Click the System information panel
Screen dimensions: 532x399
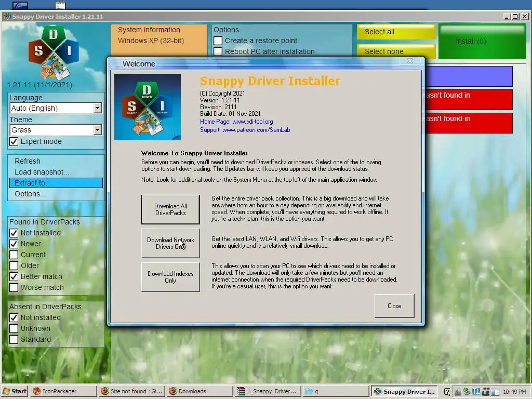point(159,40)
